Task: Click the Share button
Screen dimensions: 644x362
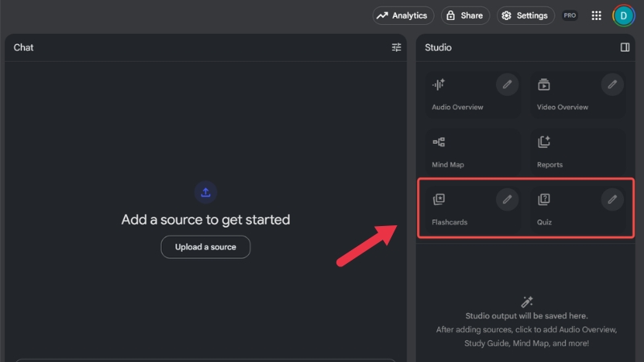Action: coord(464,15)
